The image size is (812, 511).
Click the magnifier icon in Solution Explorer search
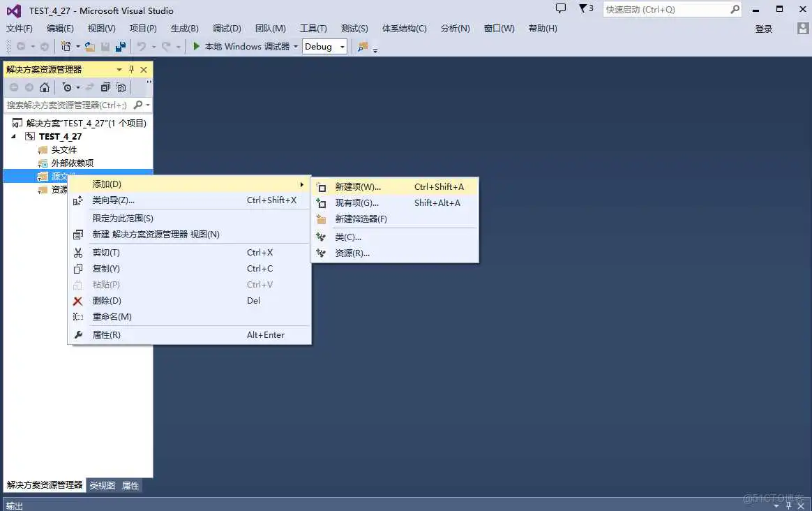(138, 104)
